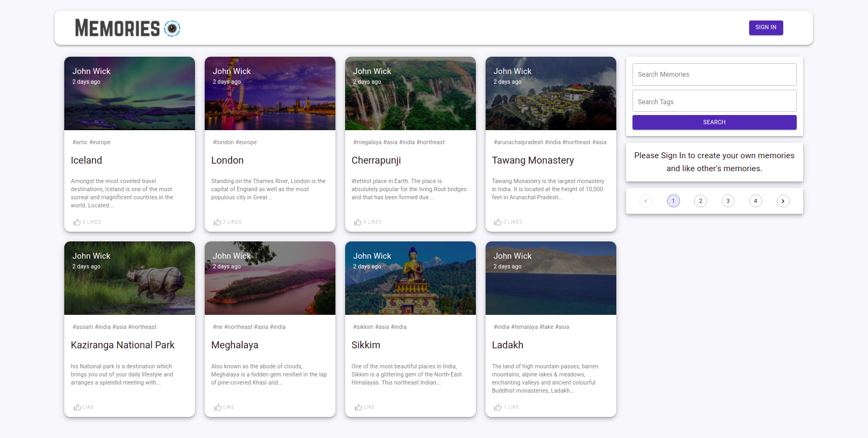Screen dimensions: 868x438
Task: Click the Sikkim title
Action: coord(366,345)
